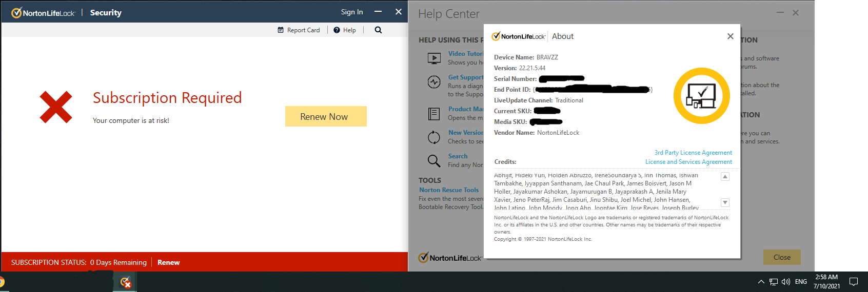Click the volume speaker icon in tray

pyautogui.click(x=786, y=282)
